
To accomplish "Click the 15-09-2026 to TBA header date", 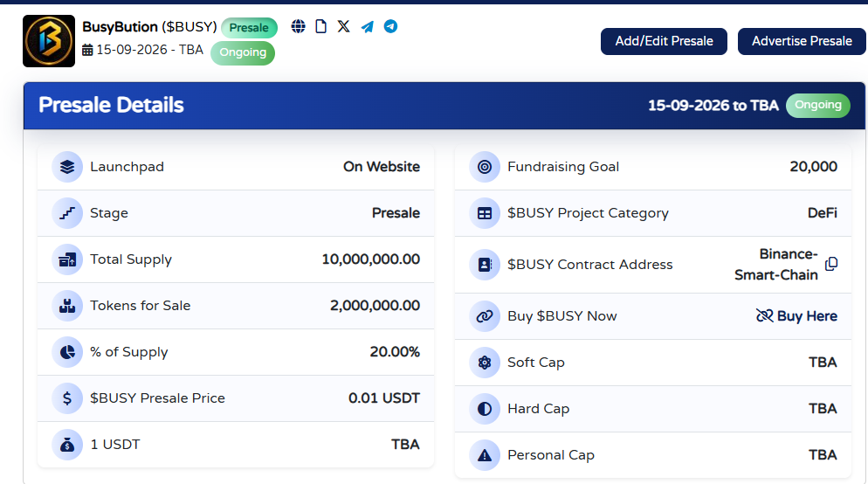I will (713, 105).
